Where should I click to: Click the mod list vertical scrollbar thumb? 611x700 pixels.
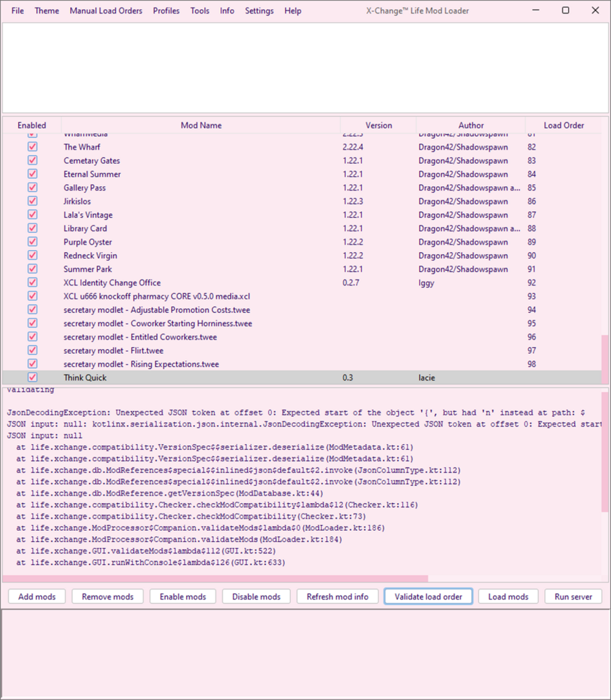tap(605, 359)
